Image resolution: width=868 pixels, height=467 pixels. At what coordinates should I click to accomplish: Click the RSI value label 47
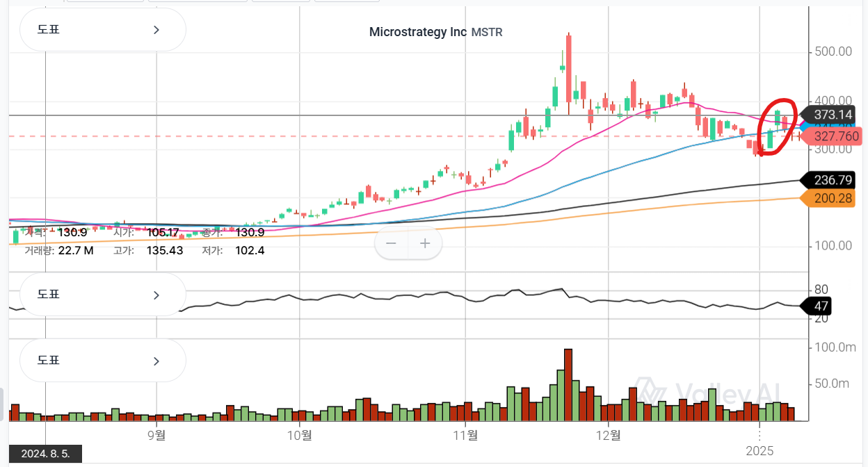tap(821, 306)
